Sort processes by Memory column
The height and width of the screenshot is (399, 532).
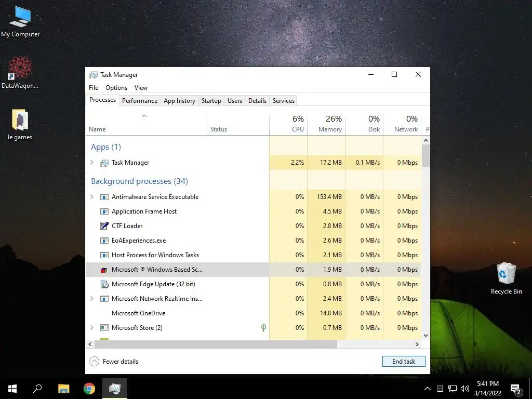coord(326,125)
